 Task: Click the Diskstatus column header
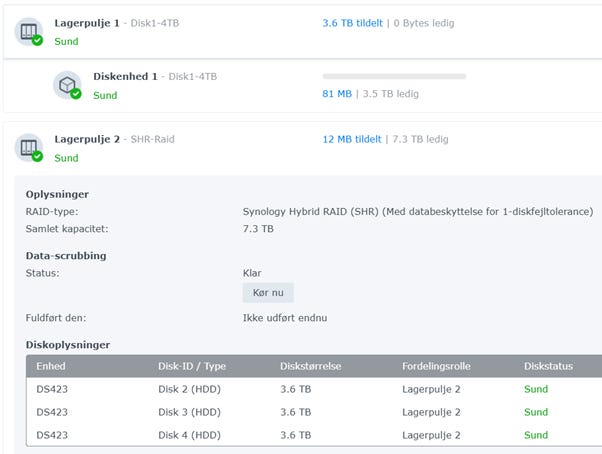(548, 367)
